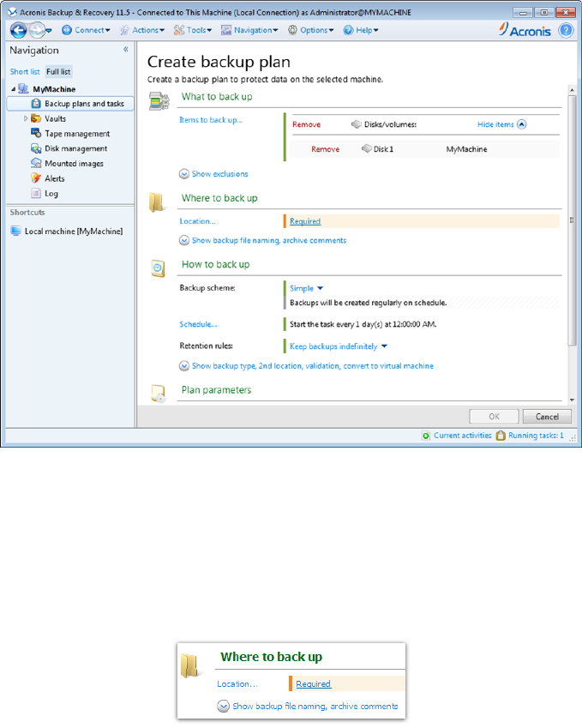Open the Help menu
This screenshot has width=582, height=728.
[361, 30]
